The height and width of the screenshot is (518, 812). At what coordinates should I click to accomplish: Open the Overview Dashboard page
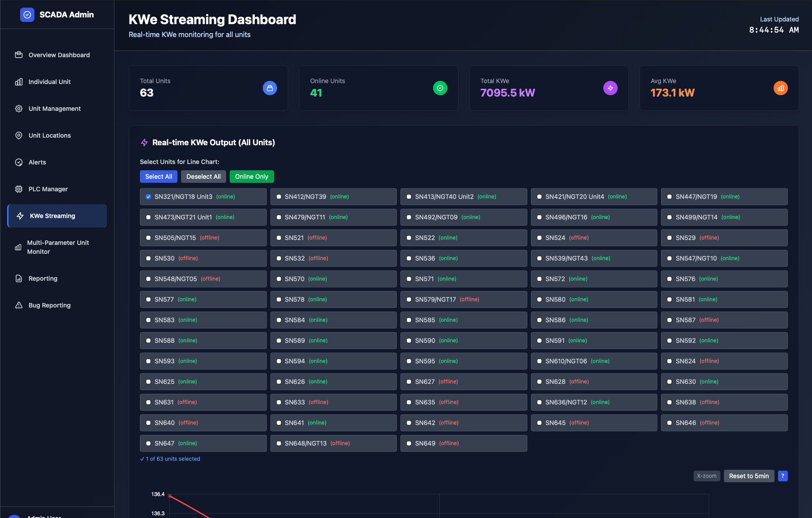tap(57, 55)
